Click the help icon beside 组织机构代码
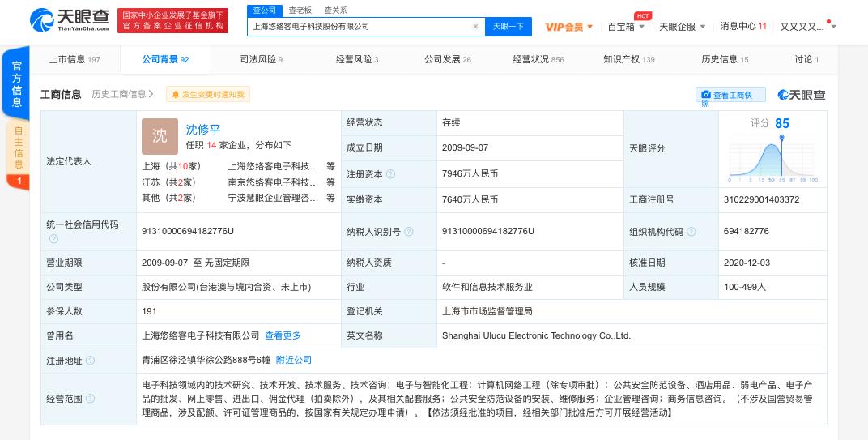 point(692,232)
